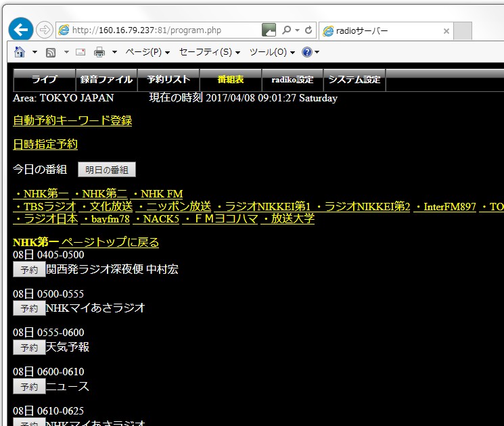Open the address bar search dropdown arrow
The width and height of the screenshot is (504, 426).
point(297,30)
